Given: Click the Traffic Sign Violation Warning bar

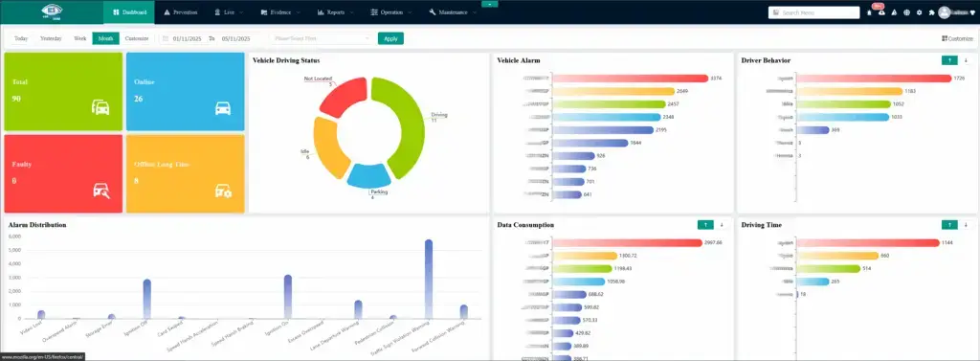Looking at the screenshot, I should point(429,279).
